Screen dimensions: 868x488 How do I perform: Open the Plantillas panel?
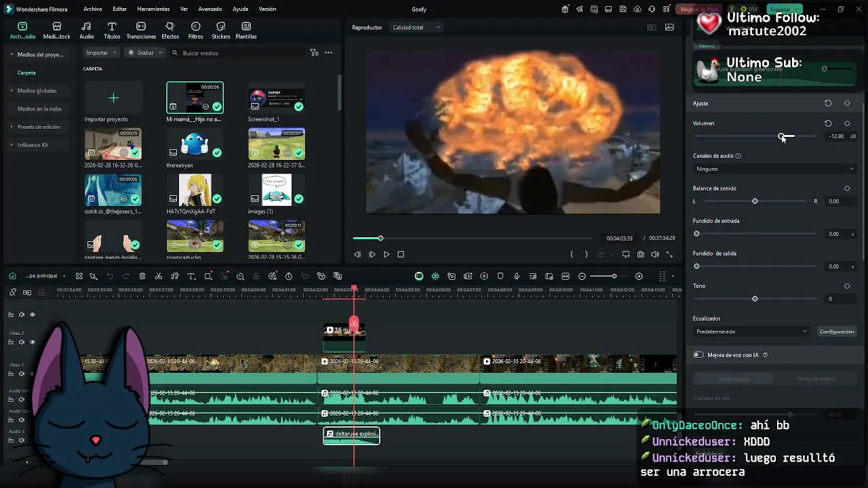246,30
